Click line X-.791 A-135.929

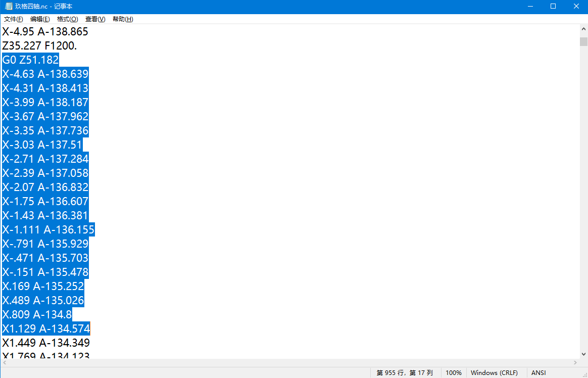pyautogui.click(x=45, y=244)
